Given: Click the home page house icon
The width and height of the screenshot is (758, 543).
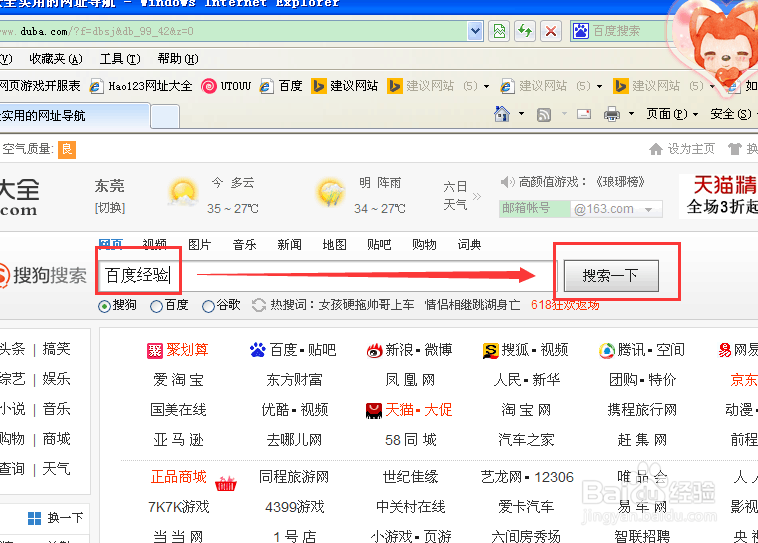Looking at the screenshot, I should (x=502, y=114).
